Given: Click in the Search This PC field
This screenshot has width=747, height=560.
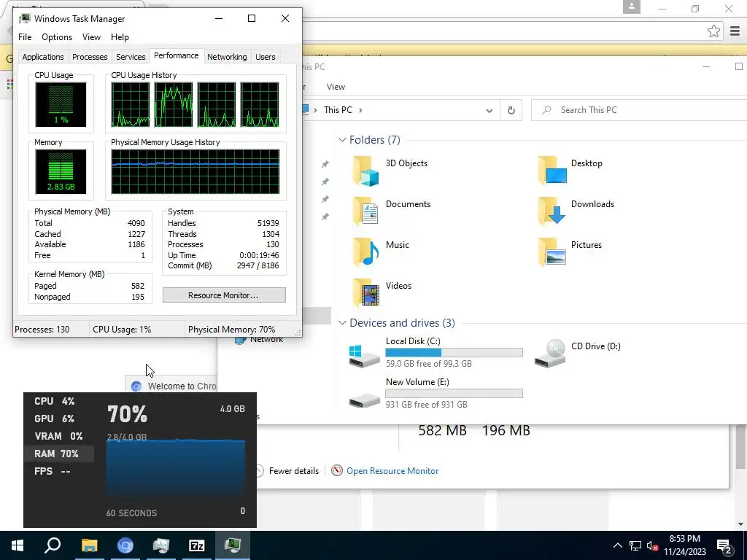Looking at the screenshot, I should pyautogui.click(x=638, y=110).
